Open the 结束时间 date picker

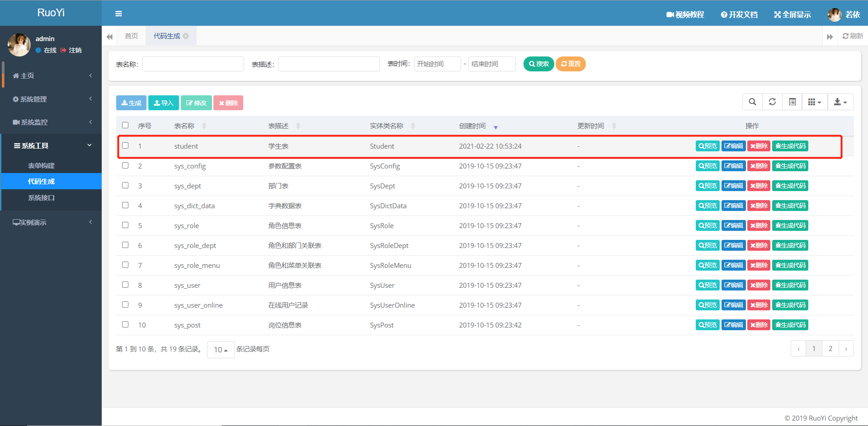[x=492, y=64]
